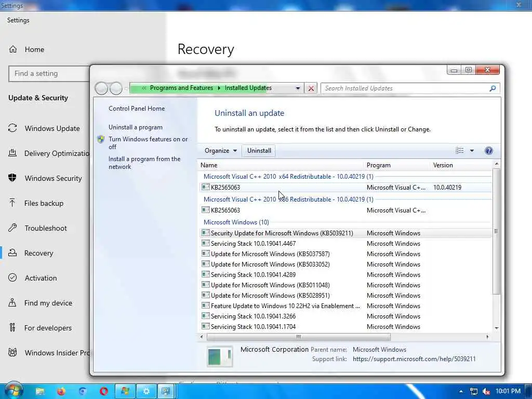Click the Home icon in Settings sidebar
This screenshot has height=399, width=532.
click(x=13, y=49)
